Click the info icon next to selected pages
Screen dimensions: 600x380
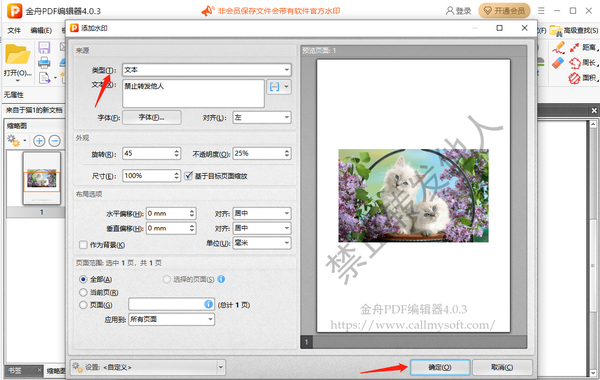pyautogui.click(x=221, y=279)
